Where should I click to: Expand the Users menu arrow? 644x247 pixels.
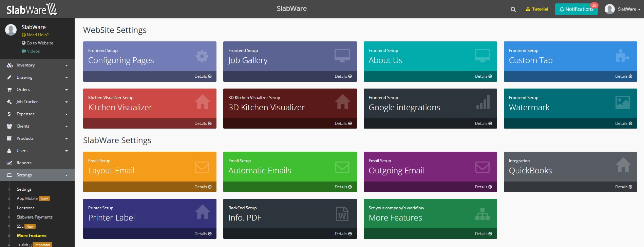(x=67, y=151)
